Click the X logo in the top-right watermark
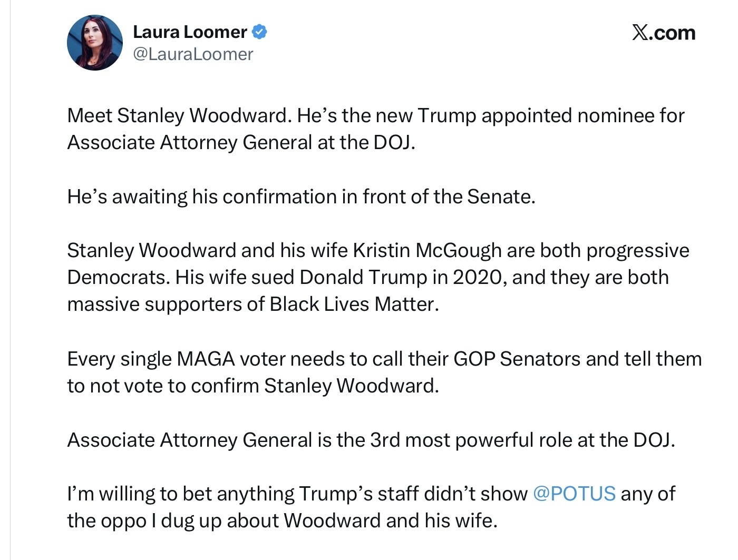The height and width of the screenshot is (560, 738). [640, 33]
